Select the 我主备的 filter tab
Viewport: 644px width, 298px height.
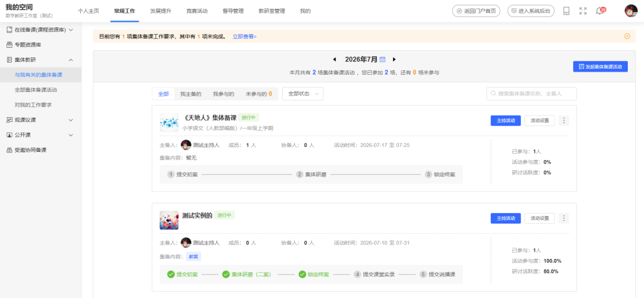point(190,94)
